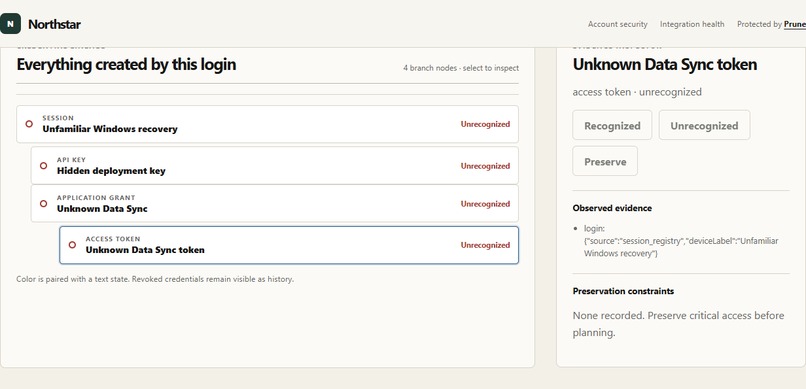This screenshot has height=389, width=806.
Task: Click the API KEY type label
Action: 71,160
